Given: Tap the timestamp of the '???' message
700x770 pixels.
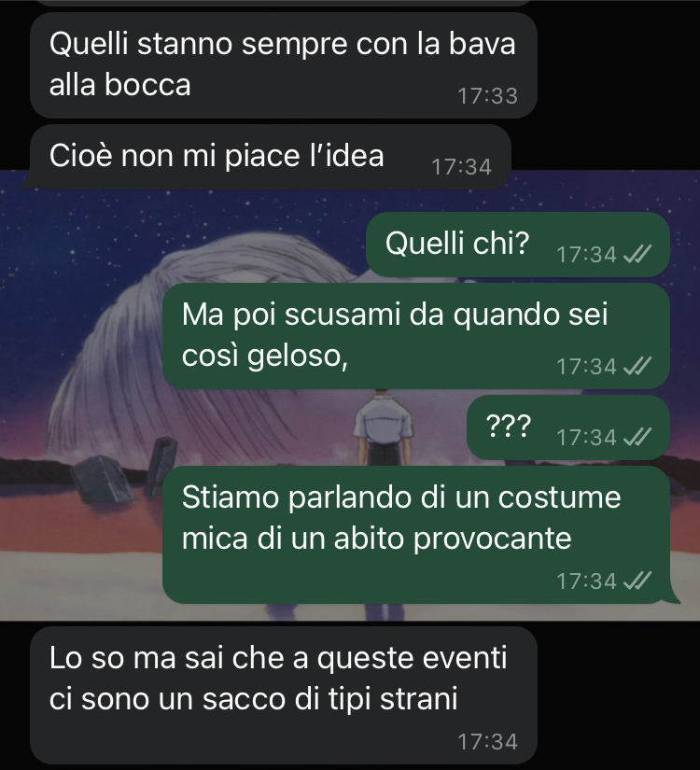Looking at the screenshot, I should (586, 437).
